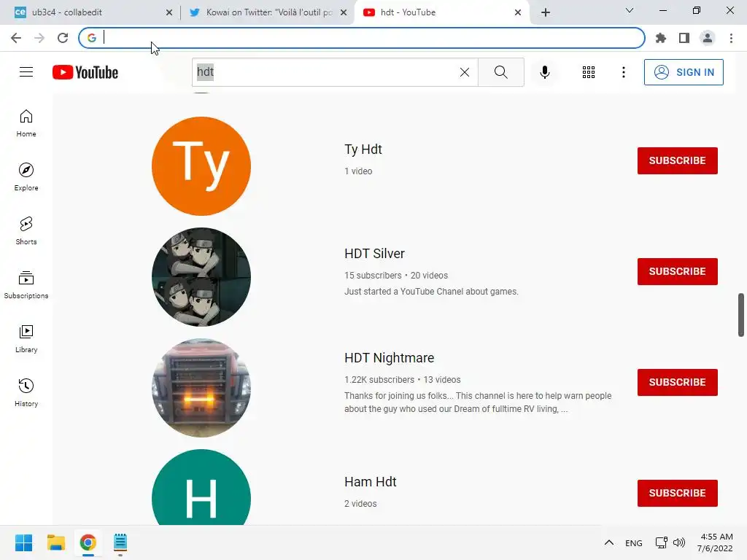The width and height of the screenshot is (747, 560).
Task: Close the hdt - YouTube tab
Action: 518,13
